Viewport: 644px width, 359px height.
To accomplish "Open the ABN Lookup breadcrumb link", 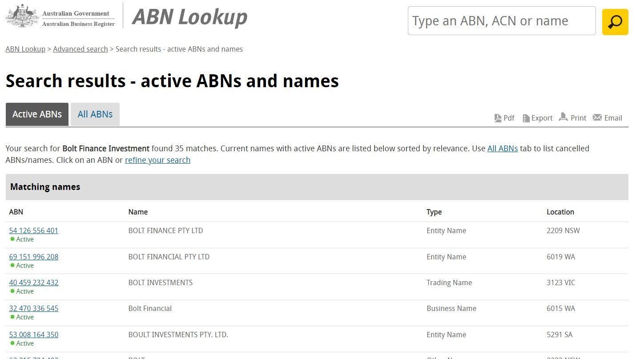I will pos(25,49).
